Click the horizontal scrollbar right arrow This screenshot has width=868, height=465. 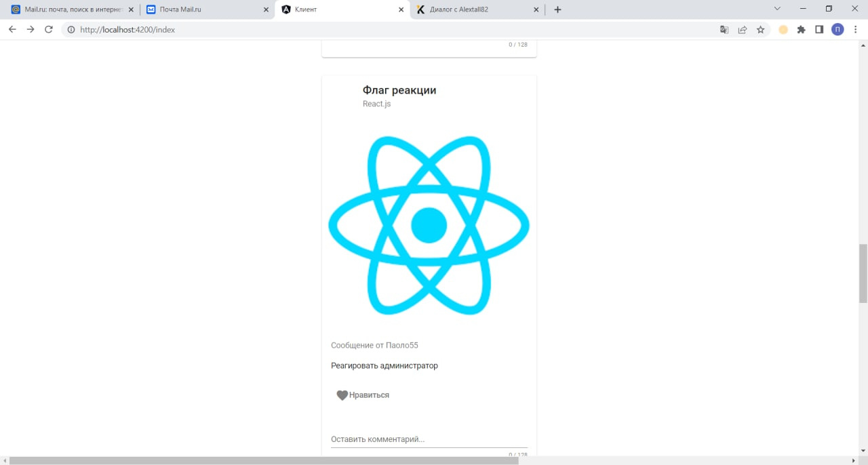point(854,460)
